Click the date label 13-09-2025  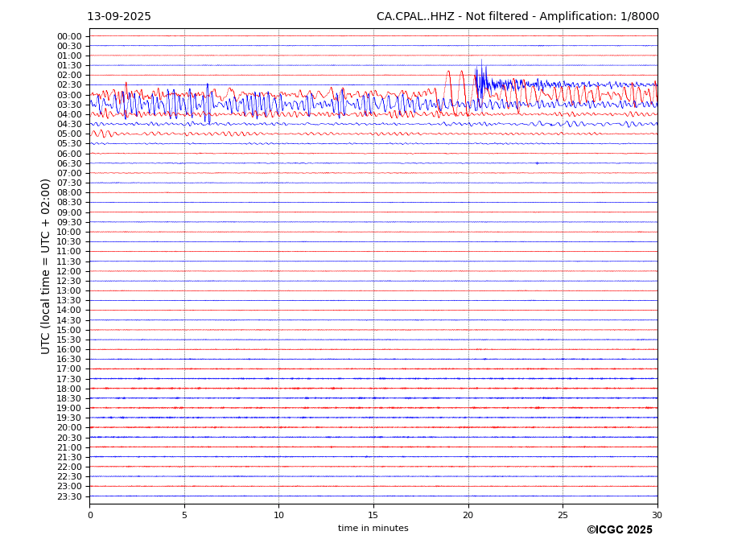point(119,17)
